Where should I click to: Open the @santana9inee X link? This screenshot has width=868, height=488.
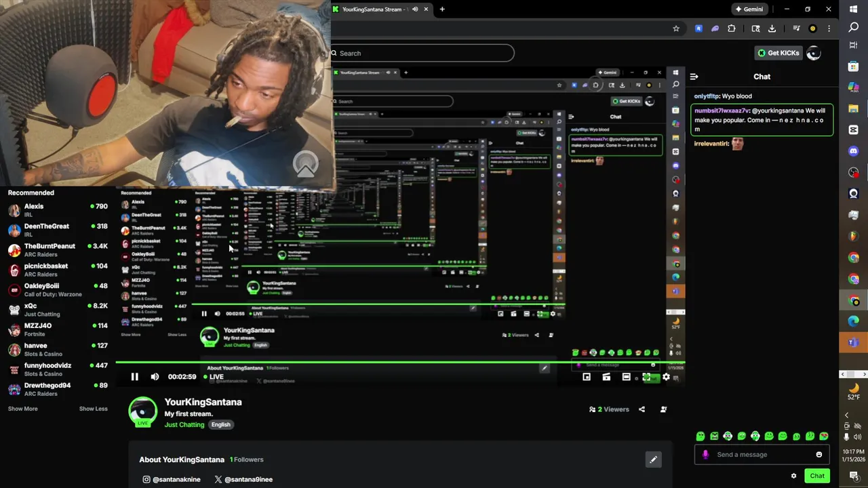(x=243, y=479)
